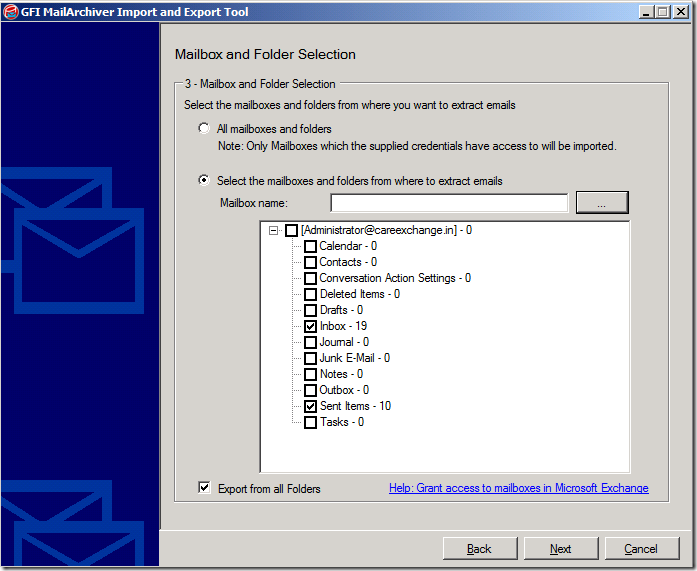Click into the Mailbox name field
This screenshot has width=697, height=571.
tap(449, 203)
